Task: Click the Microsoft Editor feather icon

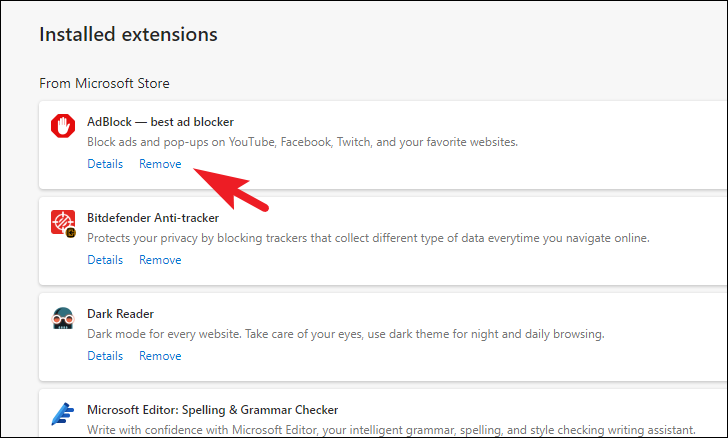Action: coord(63,414)
